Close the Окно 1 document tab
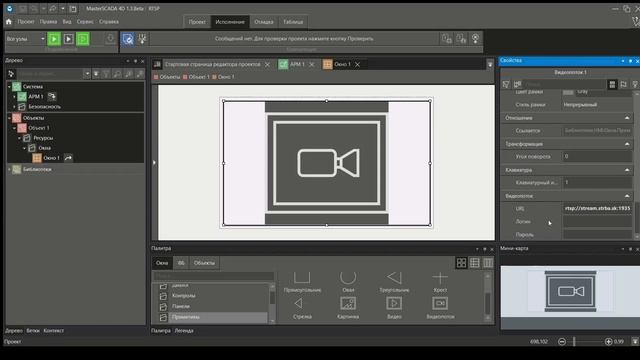Image resolution: width=640 pixels, height=360 pixels. coord(358,64)
